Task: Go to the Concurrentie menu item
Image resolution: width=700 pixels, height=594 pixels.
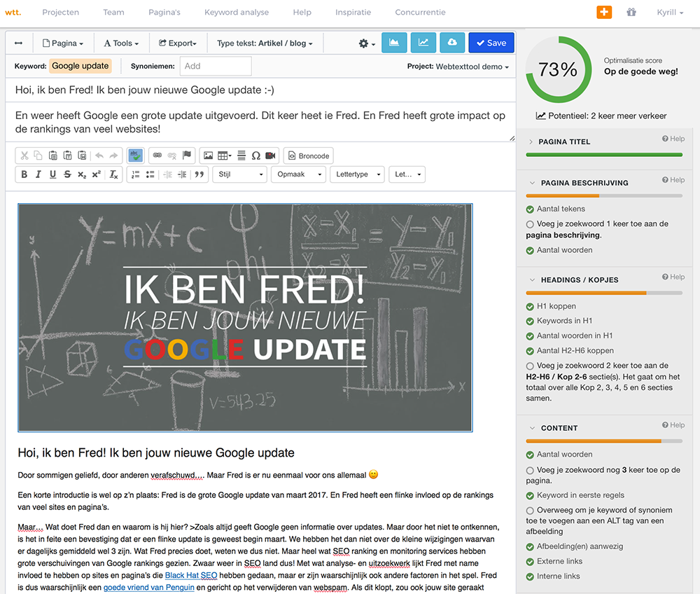Action: tap(420, 13)
